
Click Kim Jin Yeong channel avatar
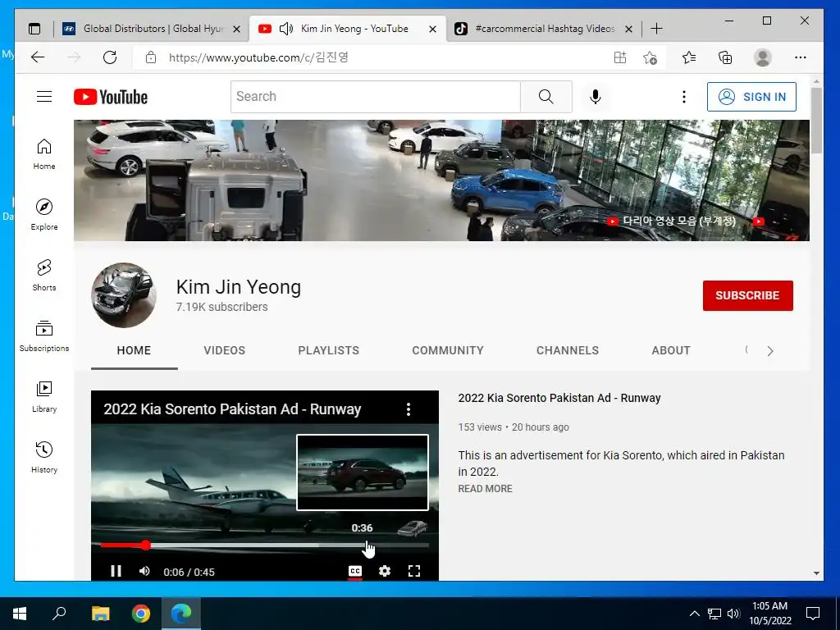coord(124,295)
